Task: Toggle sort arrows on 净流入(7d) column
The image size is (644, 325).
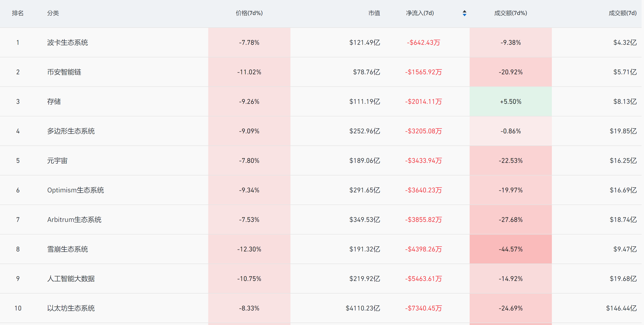Action: pos(464,13)
